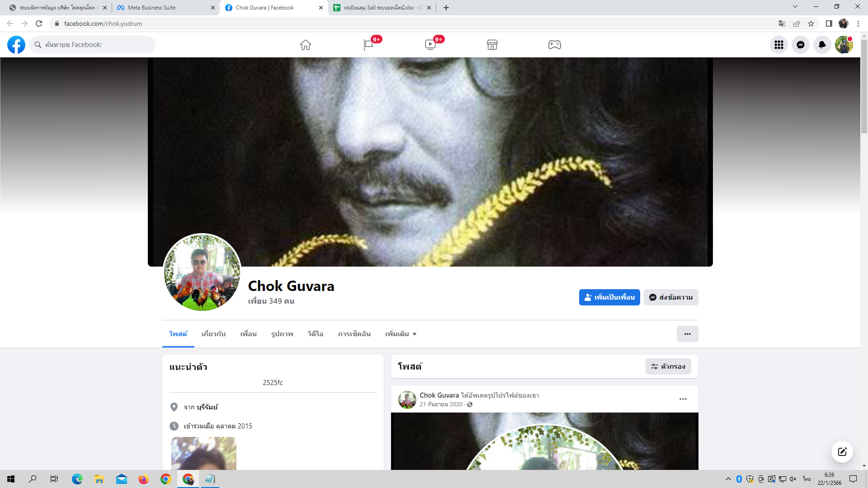Open the Gaming controller icon
This screenshot has height=488, width=868.
point(554,45)
